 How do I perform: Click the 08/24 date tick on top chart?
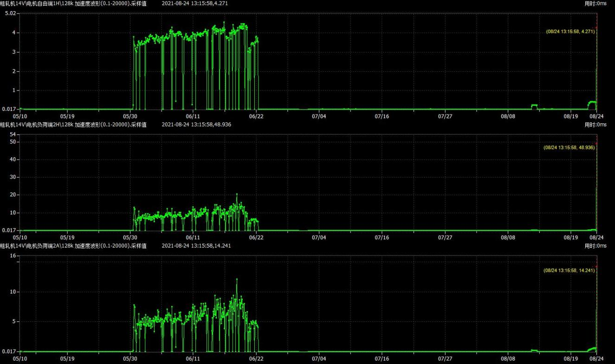coord(596,116)
